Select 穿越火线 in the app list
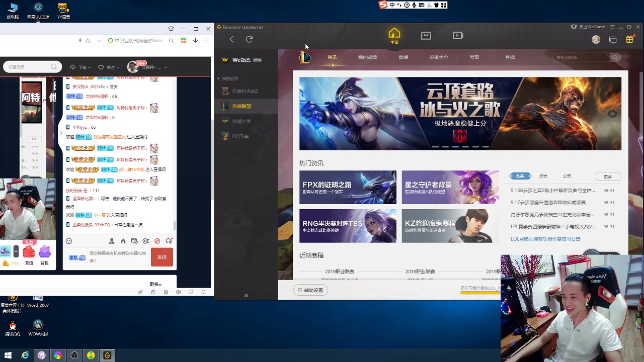This screenshot has width=644, height=362. coord(247,121)
